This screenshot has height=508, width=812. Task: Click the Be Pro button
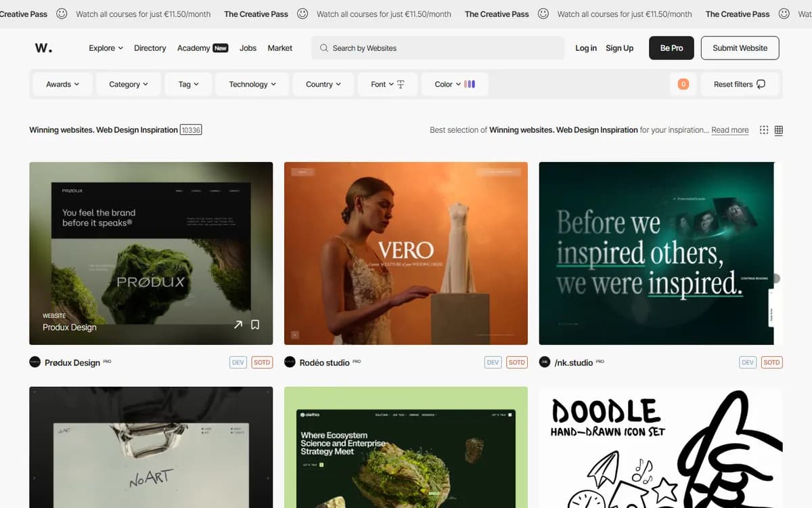[x=672, y=48]
